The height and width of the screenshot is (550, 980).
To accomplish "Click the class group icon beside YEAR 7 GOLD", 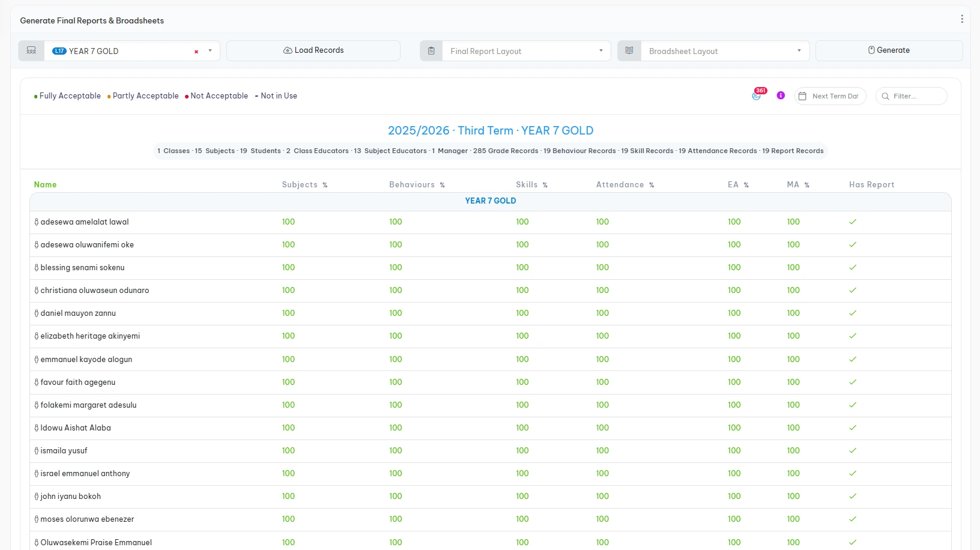I will point(31,51).
